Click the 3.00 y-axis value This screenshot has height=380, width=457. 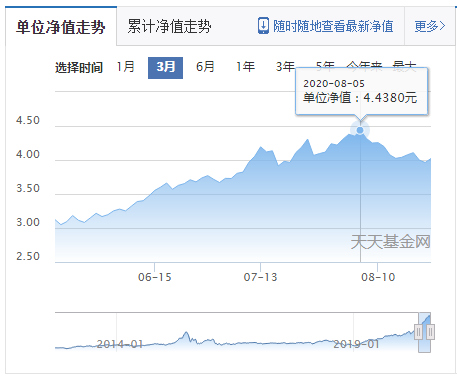point(28,222)
